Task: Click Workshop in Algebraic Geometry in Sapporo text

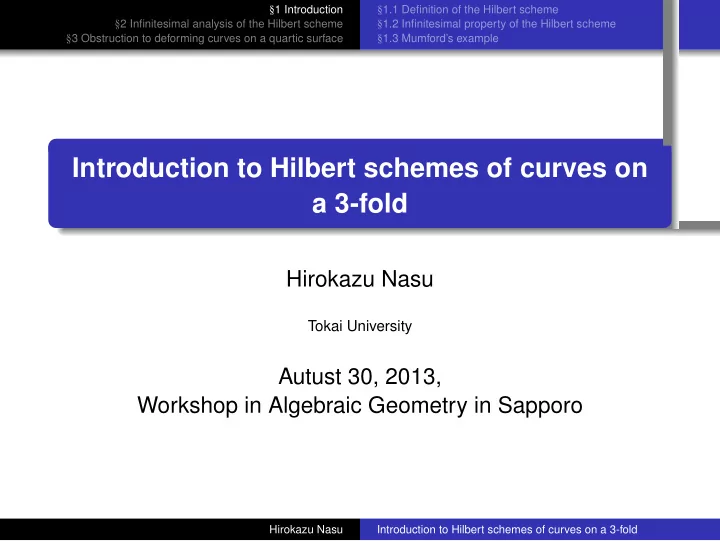Action: (x=360, y=405)
